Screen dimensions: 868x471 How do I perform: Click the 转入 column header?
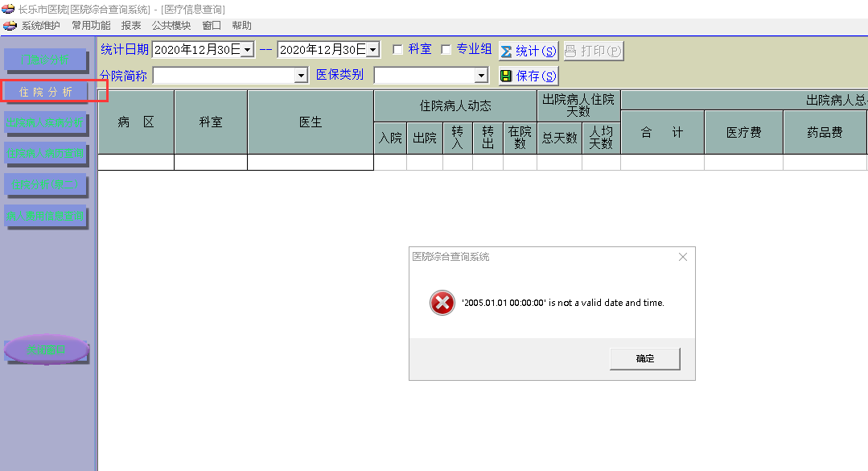pos(457,138)
